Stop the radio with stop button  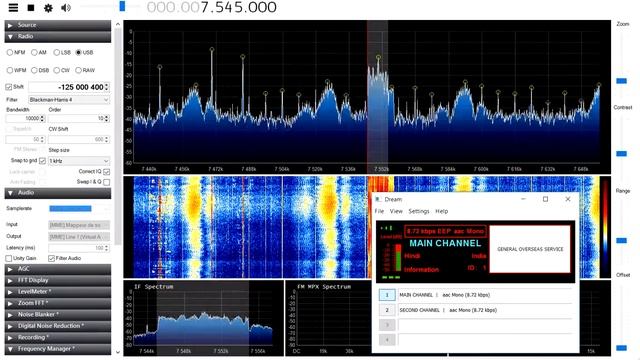point(31,7)
